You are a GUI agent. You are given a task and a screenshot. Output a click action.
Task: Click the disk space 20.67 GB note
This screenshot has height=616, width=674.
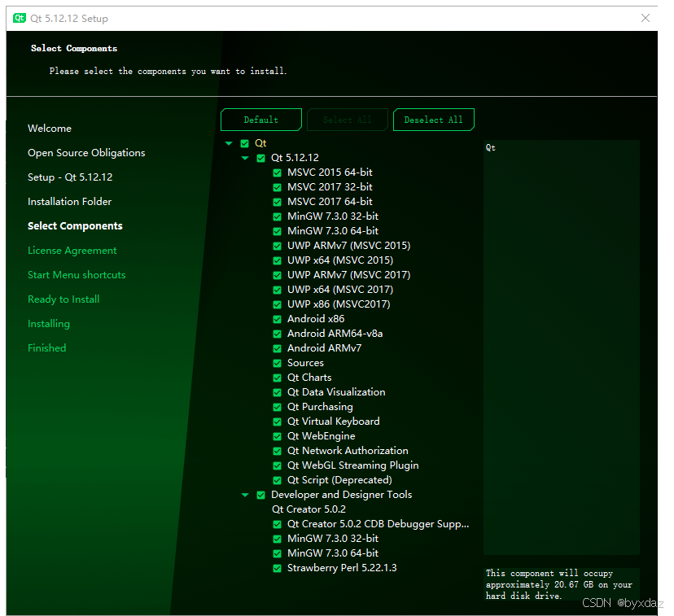(558, 584)
